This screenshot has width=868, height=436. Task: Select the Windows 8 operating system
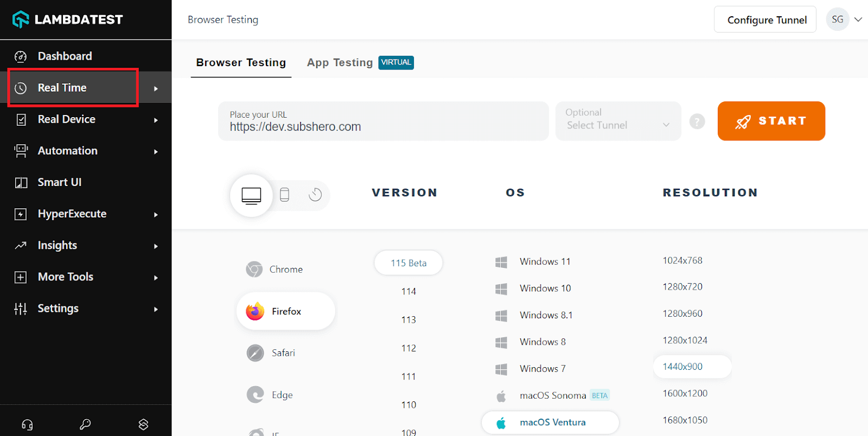(x=542, y=342)
